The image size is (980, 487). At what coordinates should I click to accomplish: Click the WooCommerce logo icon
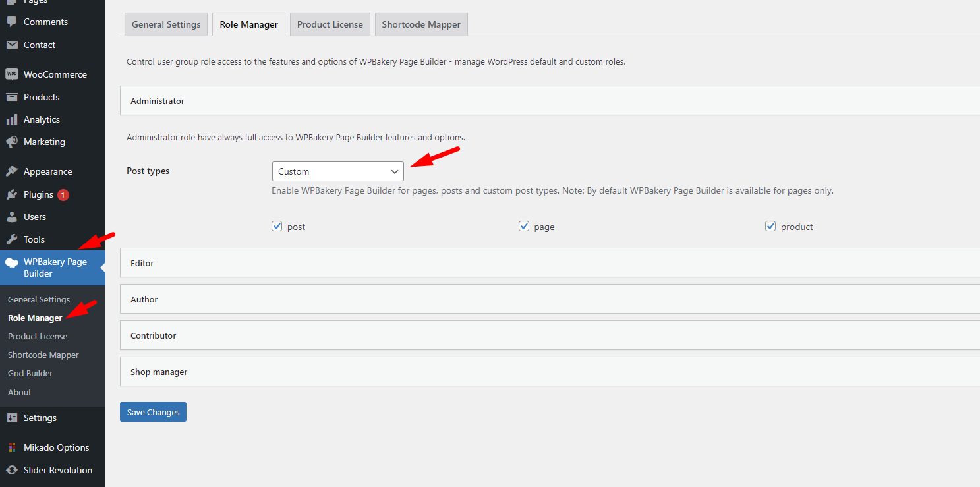click(x=11, y=74)
